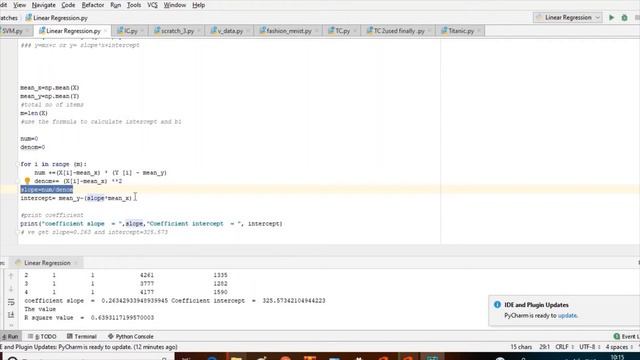640x360 pixels.
Task: Open the Python Console tool window
Action: [x=131, y=336]
